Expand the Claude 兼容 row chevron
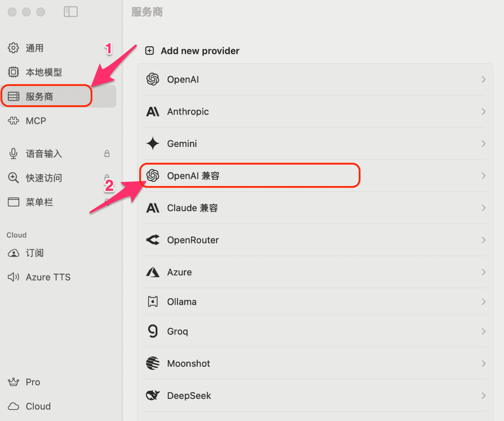504x421 pixels. pos(483,208)
